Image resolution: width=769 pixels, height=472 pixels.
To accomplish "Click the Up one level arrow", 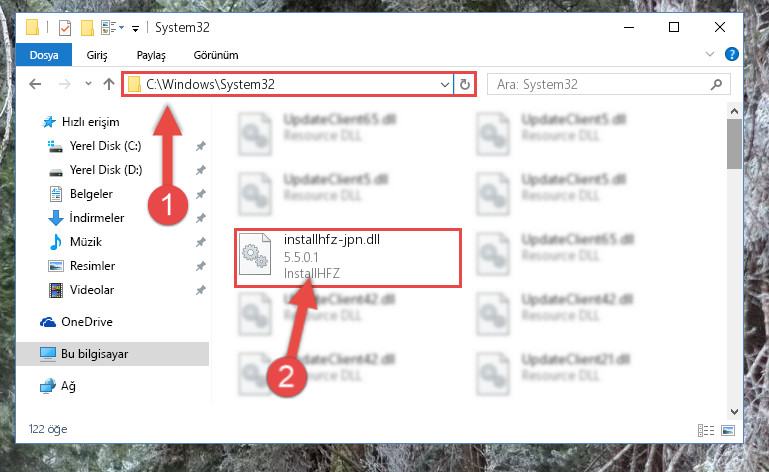I will pyautogui.click(x=109, y=84).
